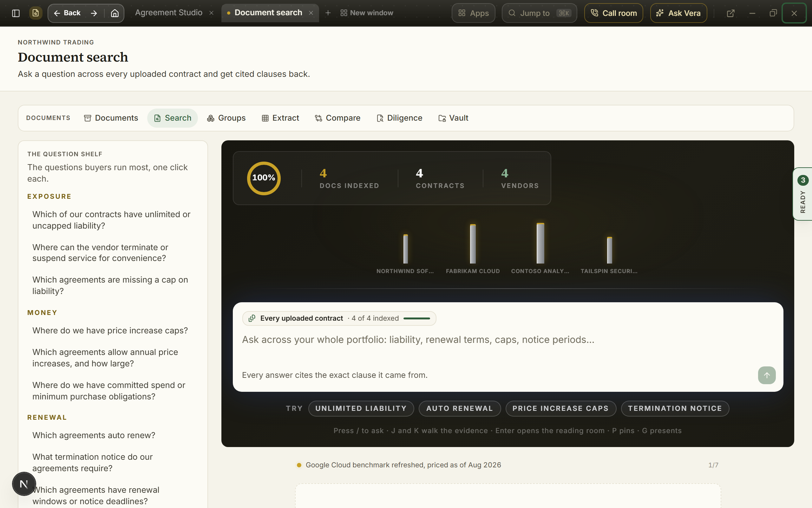Ask where vendor can terminate for convenience
812x508 pixels.
click(x=113, y=253)
